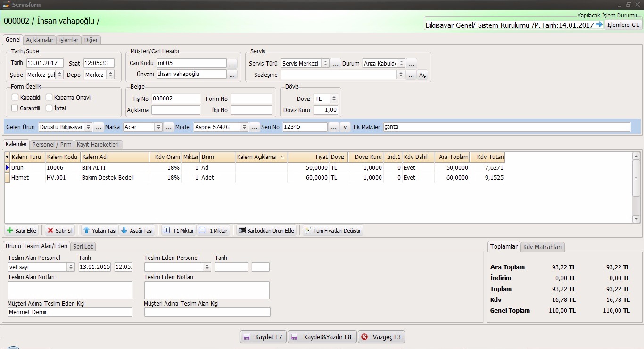Open the Kdv Matrahları tab

[543, 247]
